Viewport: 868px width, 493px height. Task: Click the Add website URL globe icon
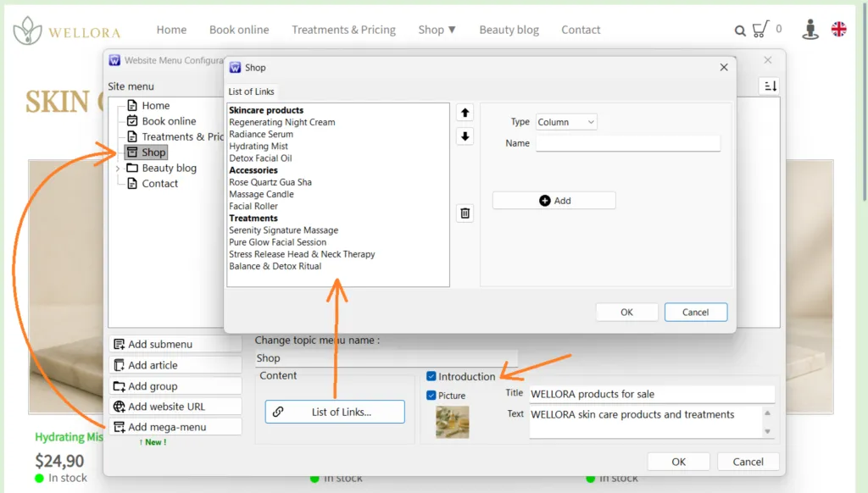[x=118, y=406]
